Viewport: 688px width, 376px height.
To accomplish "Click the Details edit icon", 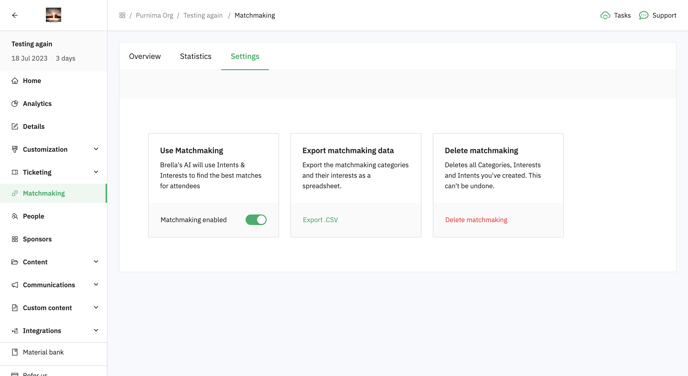I will pos(15,126).
